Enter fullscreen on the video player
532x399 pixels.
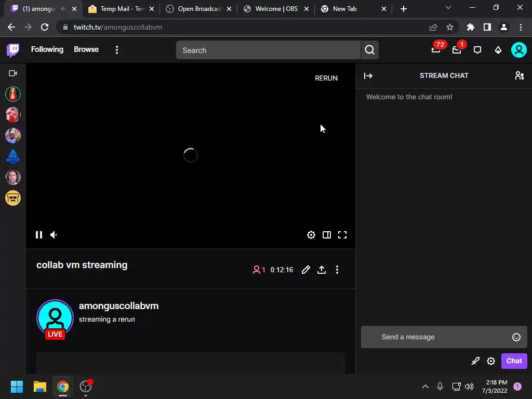point(342,235)
